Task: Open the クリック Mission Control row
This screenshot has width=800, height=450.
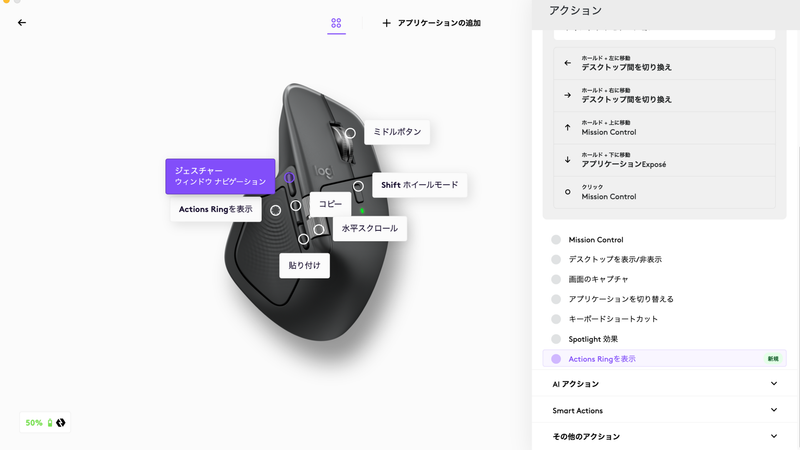Action: coord(664,192)
